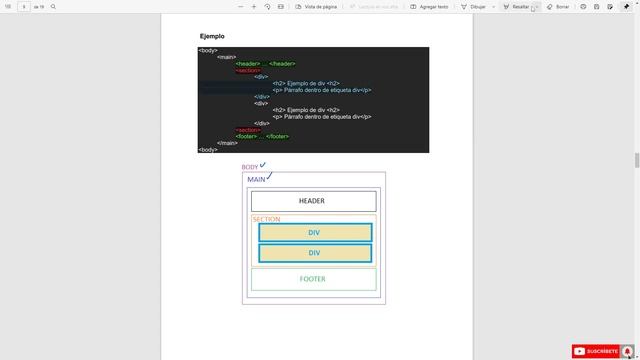Select the Borrar eraser tool

point(558,7)
